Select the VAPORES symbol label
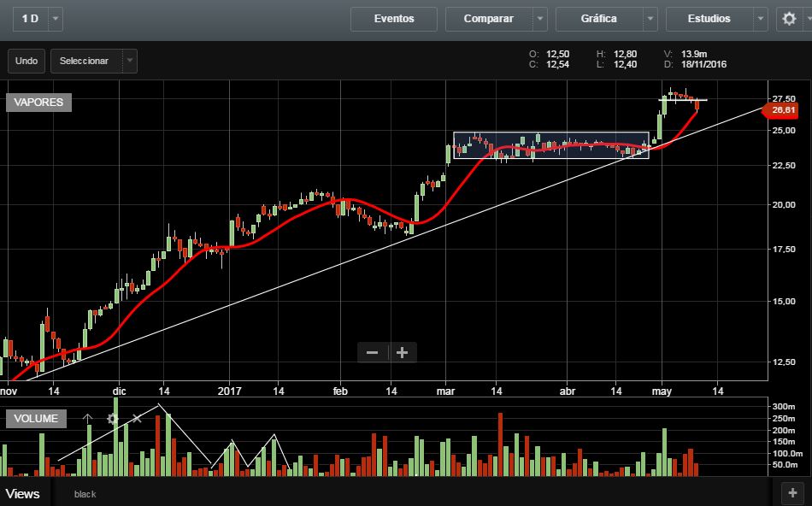 (x=38, y=103)
